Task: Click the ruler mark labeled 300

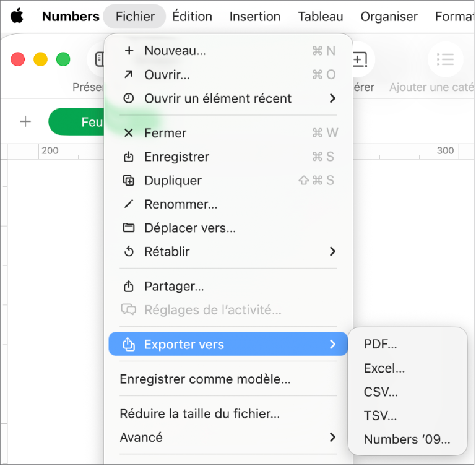Action: (445, 150)
